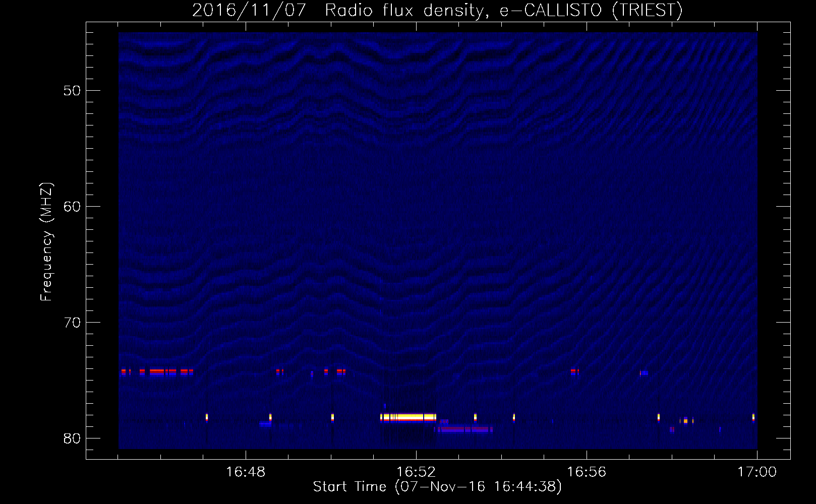Screen dimensions: 816x504
Task: Click the purple band below the yellow burst
Action: (x=463, y=430)
